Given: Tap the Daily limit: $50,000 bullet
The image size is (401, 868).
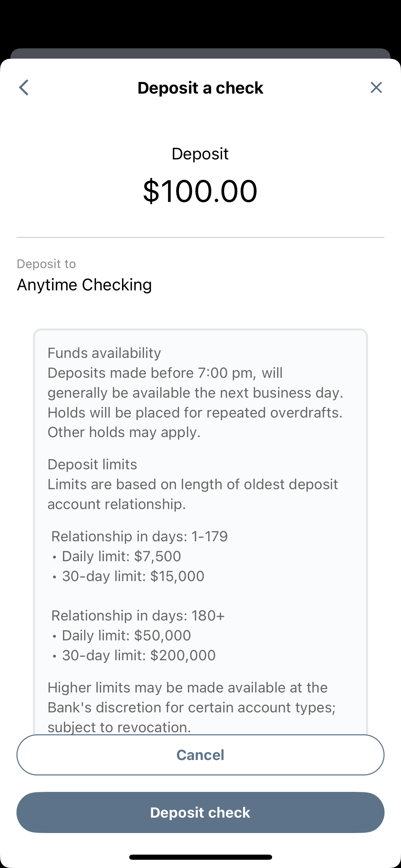Looking at the screenshot, I should (122, 636).
